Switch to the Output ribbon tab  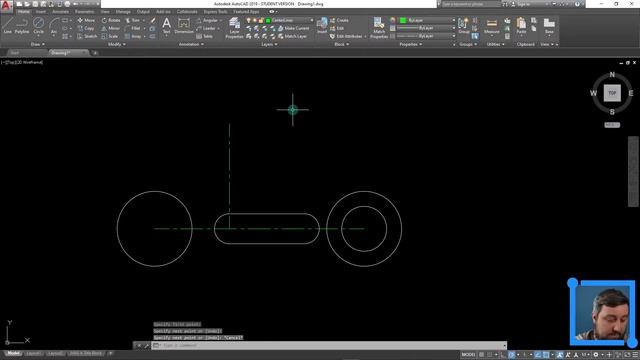(x=143, y=11)
